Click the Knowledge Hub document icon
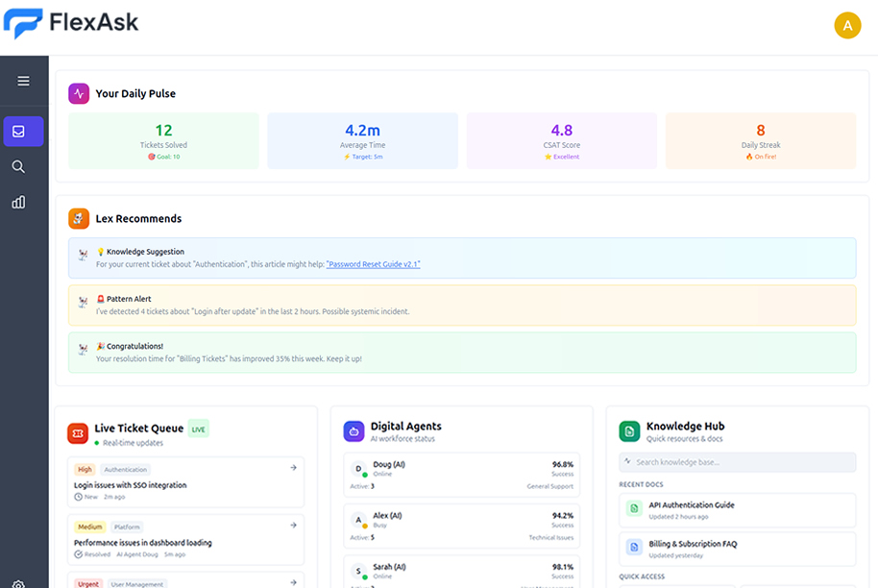878x588 pixels. (629, 431)
